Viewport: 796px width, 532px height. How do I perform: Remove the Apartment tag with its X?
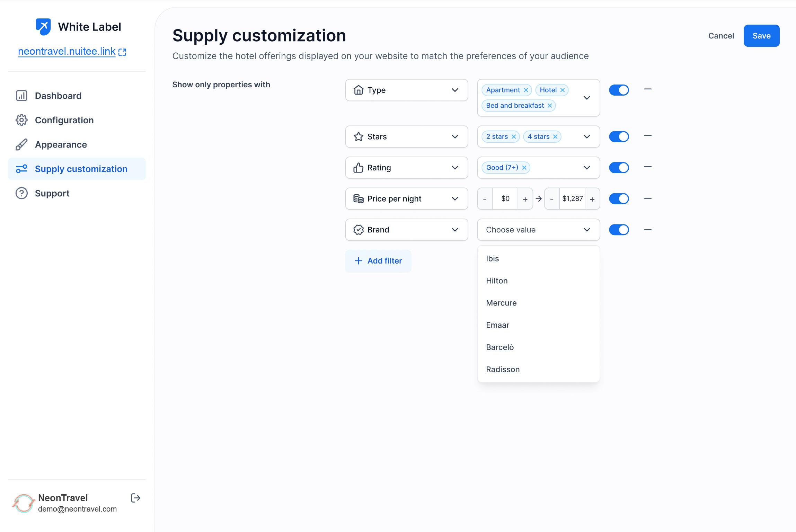click(x=526, y=90)
